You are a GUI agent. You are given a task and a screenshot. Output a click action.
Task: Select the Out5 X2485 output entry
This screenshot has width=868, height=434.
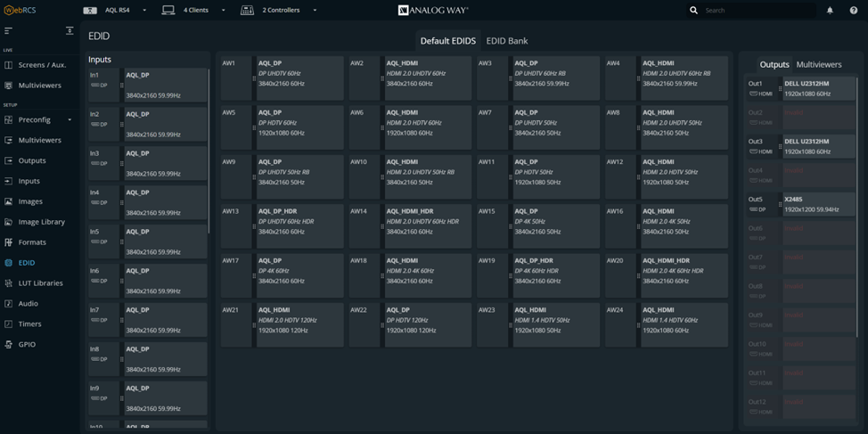point(818,205)
